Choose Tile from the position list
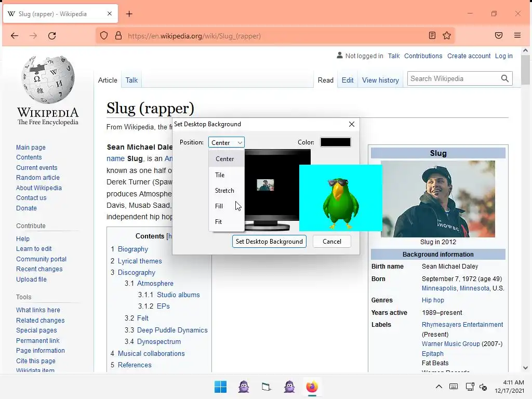Viewport: 532px width, 399px height. click(x=227, y=175)
